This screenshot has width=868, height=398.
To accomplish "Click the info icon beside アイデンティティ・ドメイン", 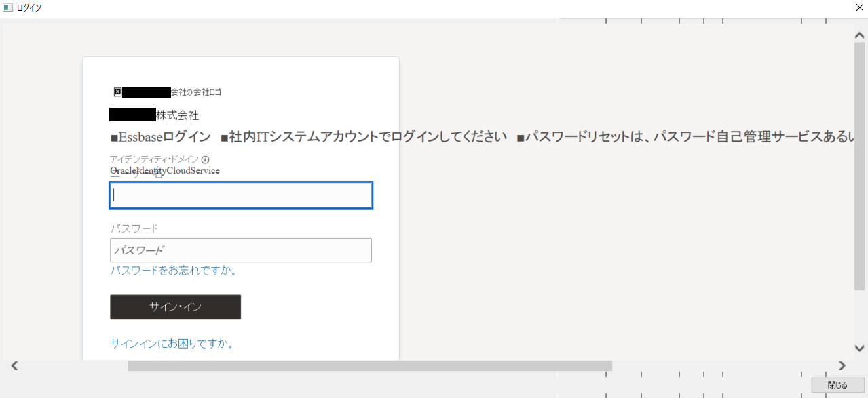I will [206, 159].
